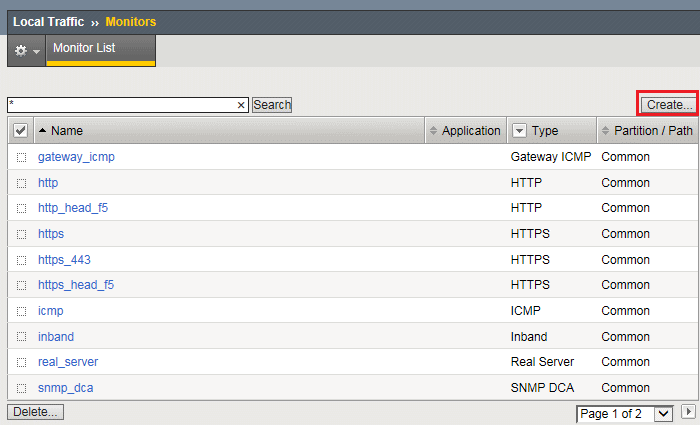Switch to the Monitor List tab
The width and height of the screenshot is (700, 425).
[100, 48]
